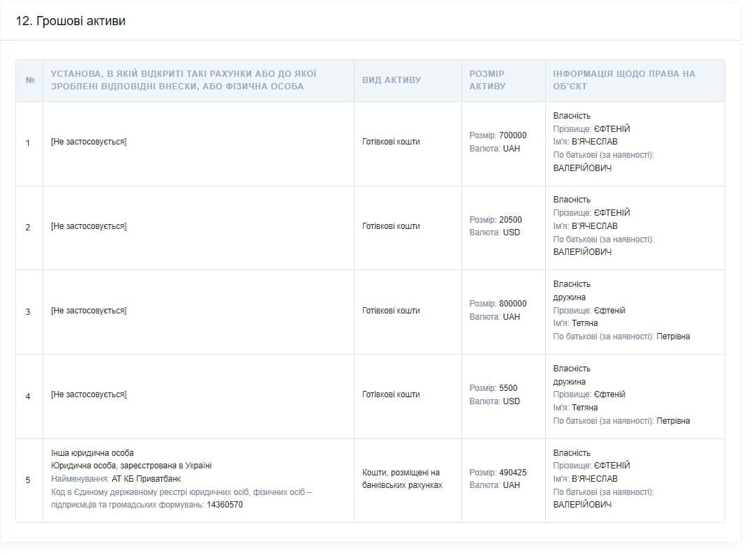Click the "АТ КБ Приватбанк" institution name

pos(146,479)
